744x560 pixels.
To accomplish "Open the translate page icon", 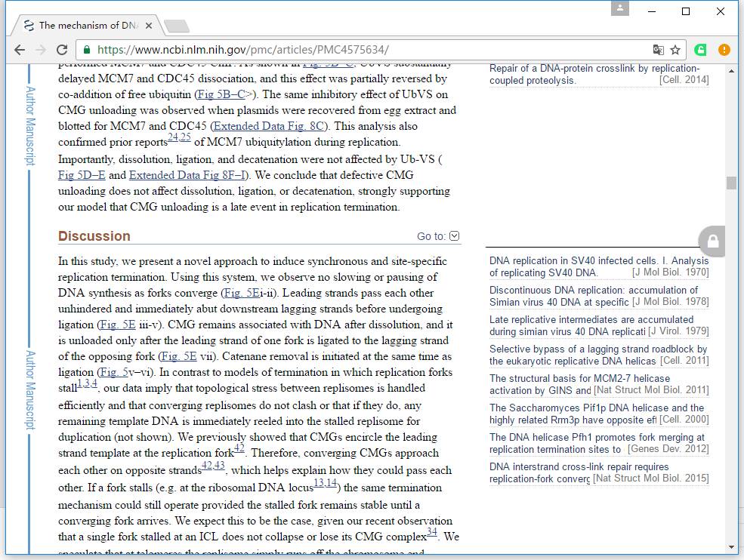I will point(658,50).
